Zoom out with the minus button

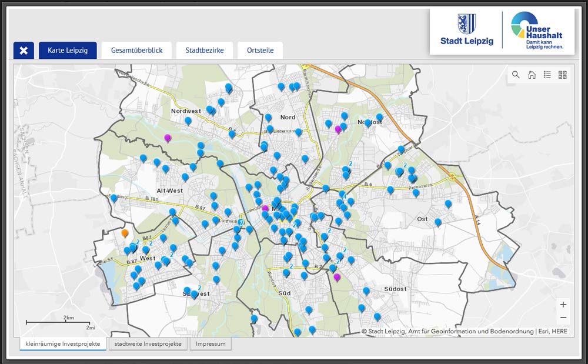563,318
